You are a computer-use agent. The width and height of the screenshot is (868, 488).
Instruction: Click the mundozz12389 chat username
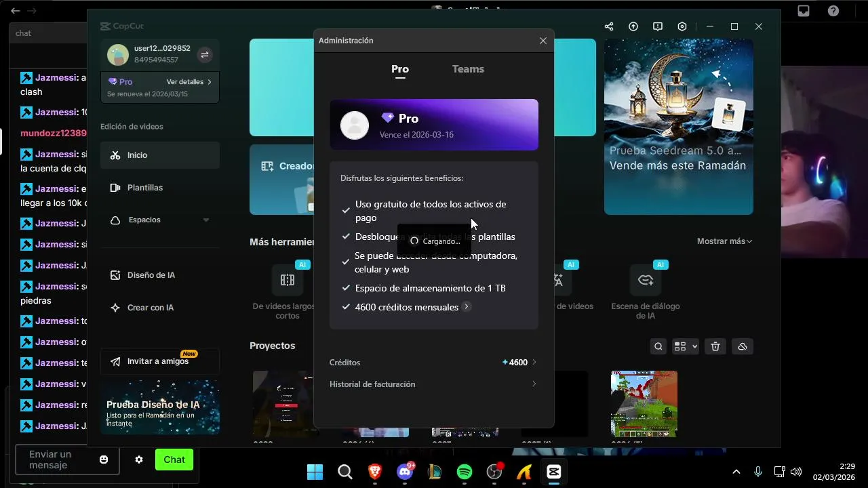click(x=54, y=134)
